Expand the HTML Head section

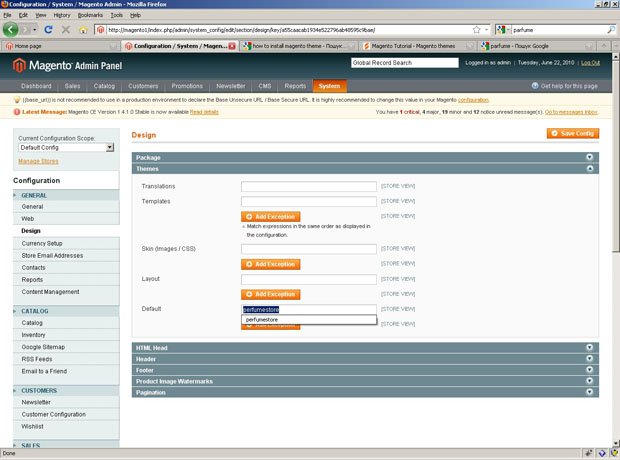pos(365,348)
